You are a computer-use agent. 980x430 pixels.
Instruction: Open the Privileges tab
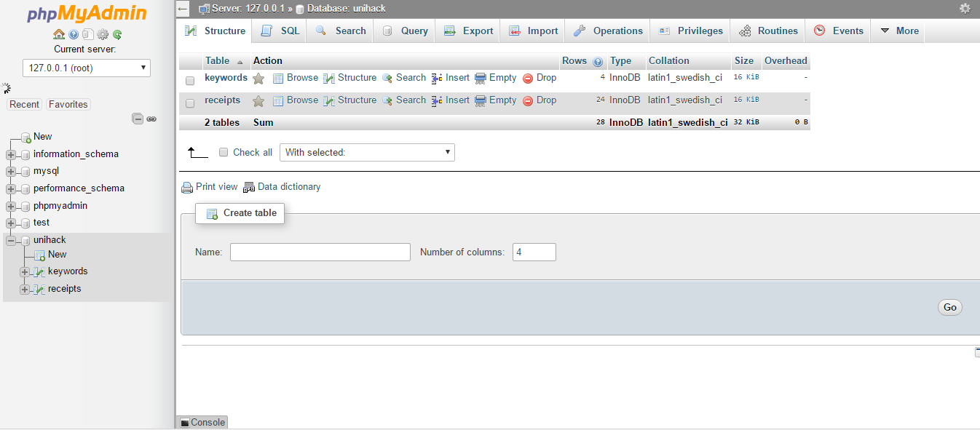[x=690, y=31]
